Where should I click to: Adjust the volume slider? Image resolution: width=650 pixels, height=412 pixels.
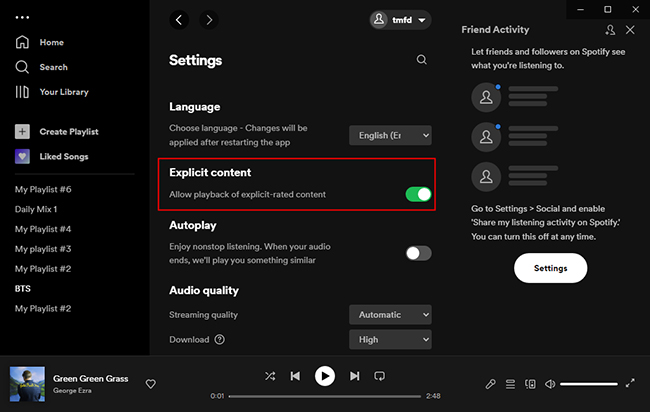pos(589,384)
